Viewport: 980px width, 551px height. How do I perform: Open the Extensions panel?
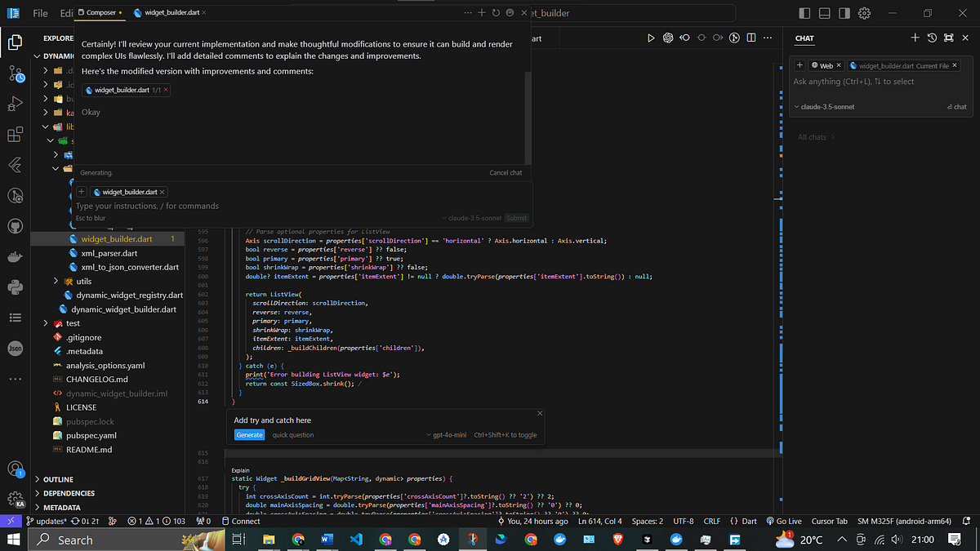coord(16,132)
